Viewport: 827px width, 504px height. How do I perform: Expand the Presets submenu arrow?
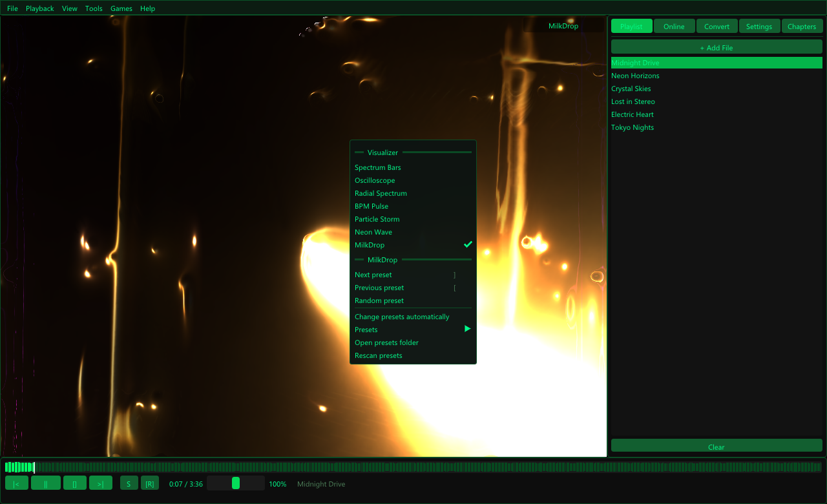click(x=468, y=329)
